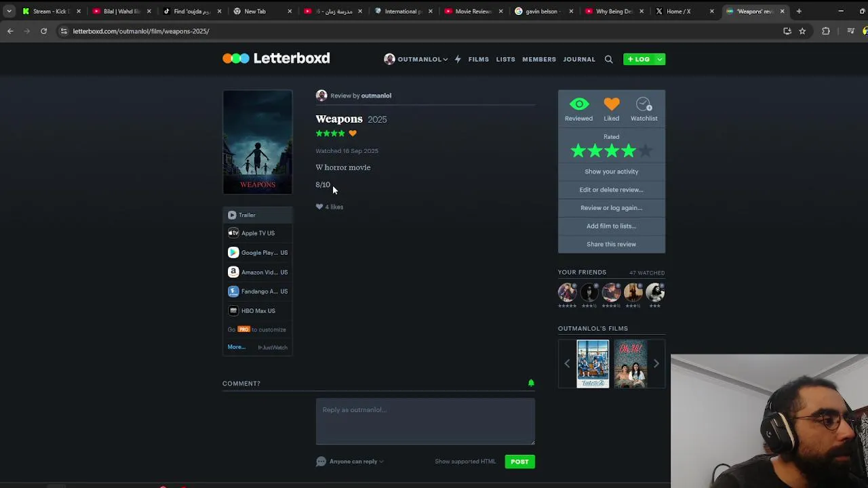Image resolution: width=868 pixels, height=488 pixels.
Task: Set rating to three stars
Action: click(612, 151)
